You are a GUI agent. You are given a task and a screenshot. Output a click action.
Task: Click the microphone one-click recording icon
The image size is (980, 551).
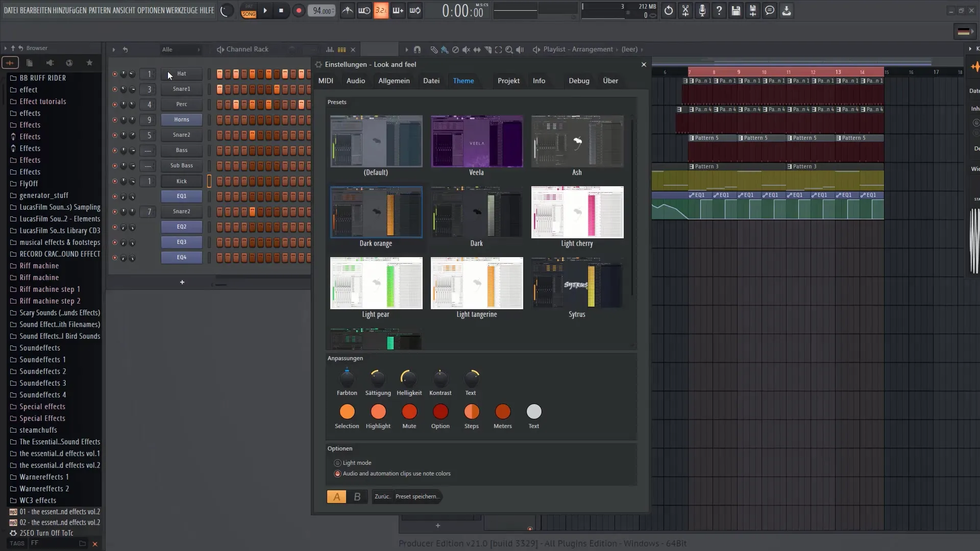pos(702,10)
